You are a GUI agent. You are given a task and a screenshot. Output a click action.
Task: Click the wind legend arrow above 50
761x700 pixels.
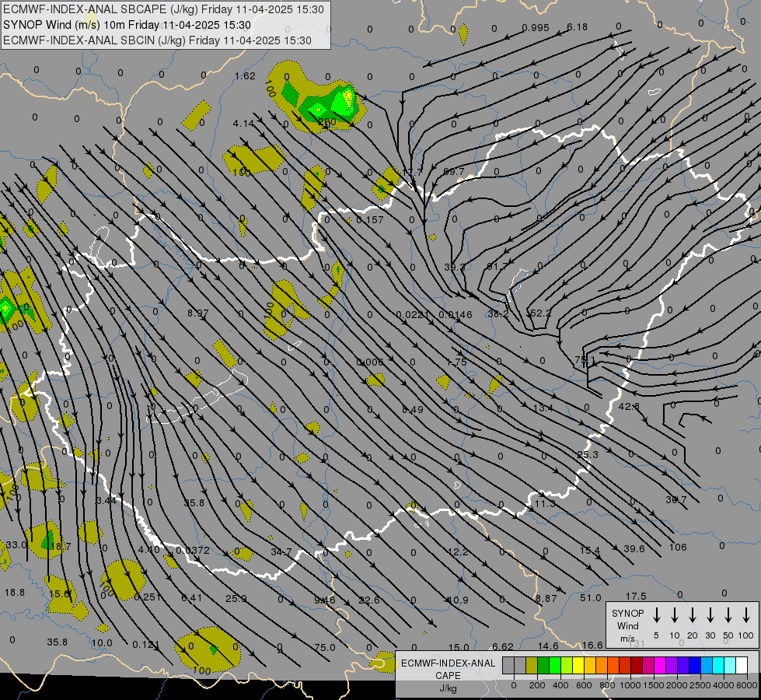(728, 615)
